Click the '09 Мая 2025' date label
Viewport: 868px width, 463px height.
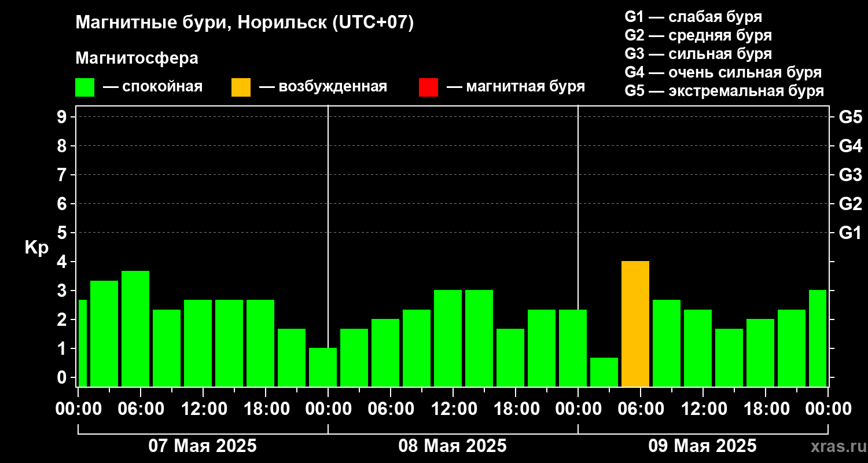(x=703, y=446)
